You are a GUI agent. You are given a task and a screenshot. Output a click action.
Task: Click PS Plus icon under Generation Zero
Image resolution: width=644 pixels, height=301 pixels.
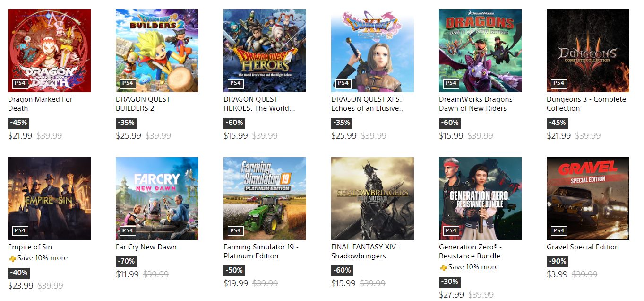443,267
